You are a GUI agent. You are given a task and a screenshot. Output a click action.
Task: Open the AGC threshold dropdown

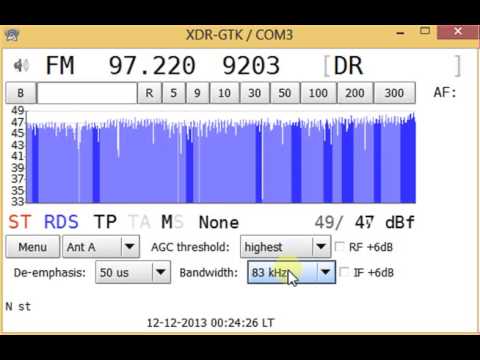coord(286,247)
